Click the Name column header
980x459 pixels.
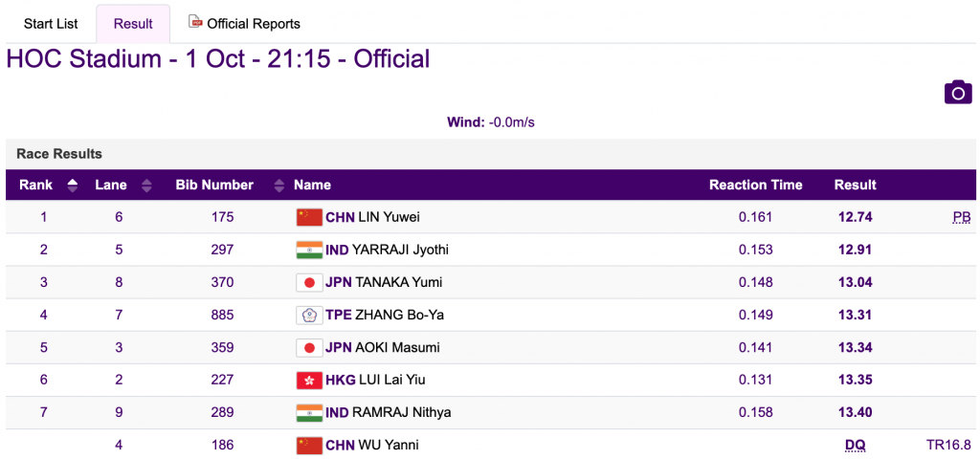point(313,185)
